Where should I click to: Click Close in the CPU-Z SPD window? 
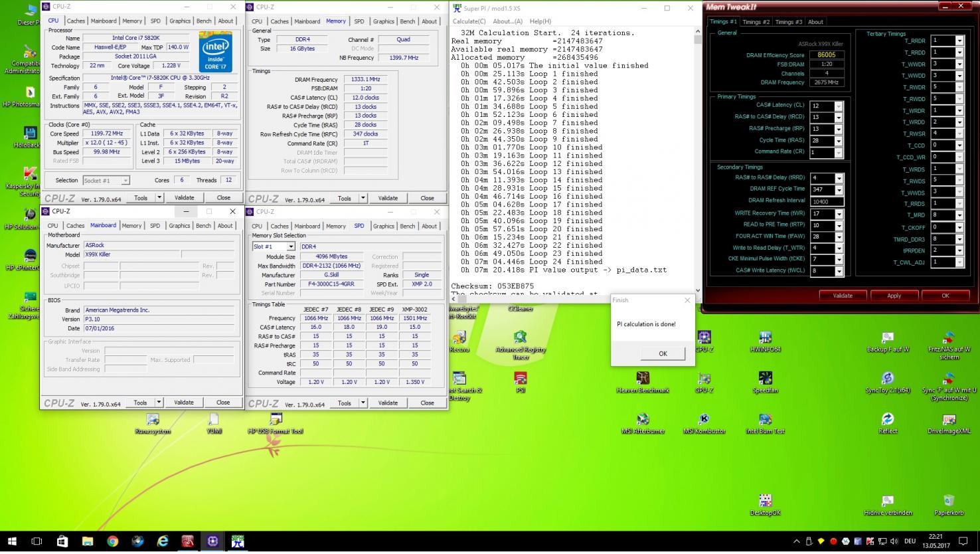click(x=427, y=403)
